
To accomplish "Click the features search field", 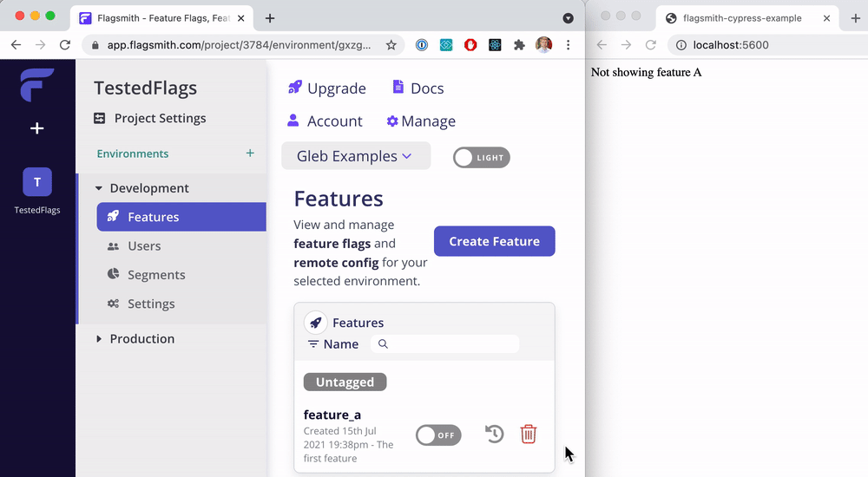I will click(x=445, y=344).
